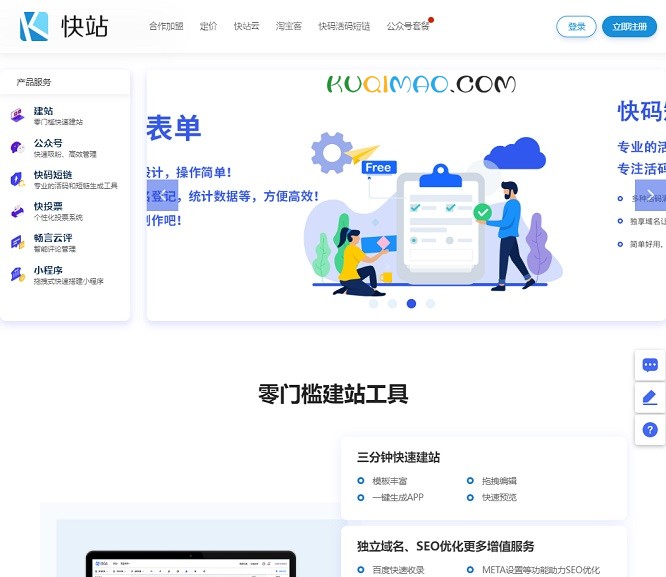This screenshot has height=577, width=666.
Task: Click the 公众号 product icon
Action: point(17,147)
